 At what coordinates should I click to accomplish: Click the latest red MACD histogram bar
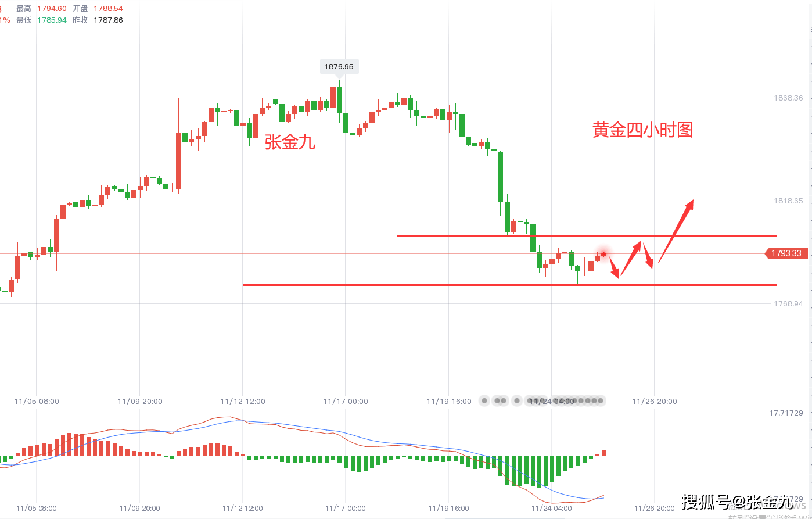(x=604, y=452)
